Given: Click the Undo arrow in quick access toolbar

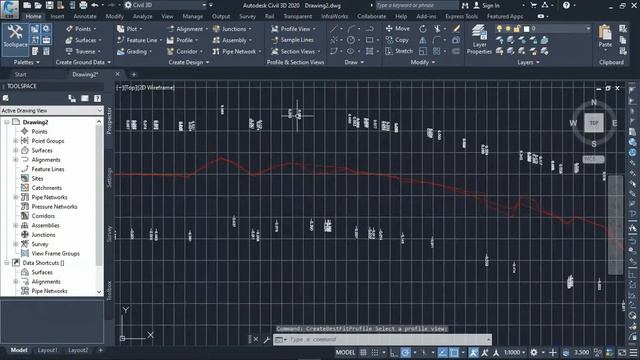Looking at the screenshot, I should click(x=95, y=5).
